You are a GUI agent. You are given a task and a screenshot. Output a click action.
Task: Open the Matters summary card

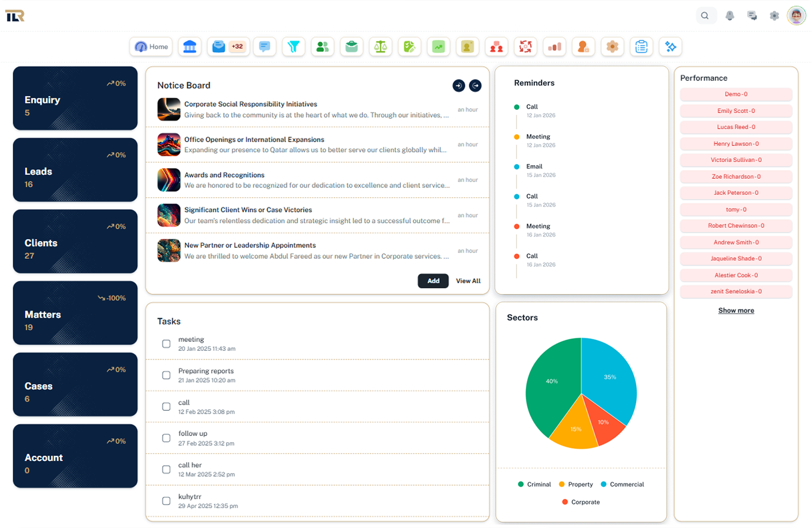[x=75, y=313]
